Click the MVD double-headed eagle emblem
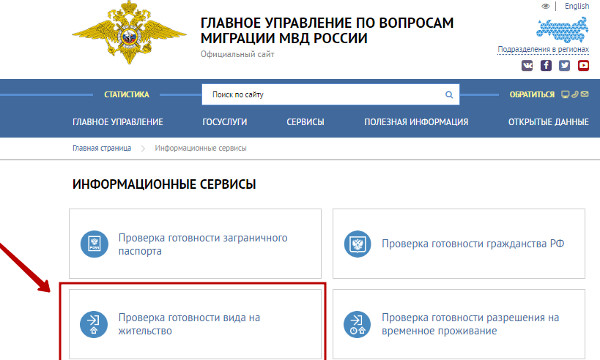The image size is (600, 360). 129,33
